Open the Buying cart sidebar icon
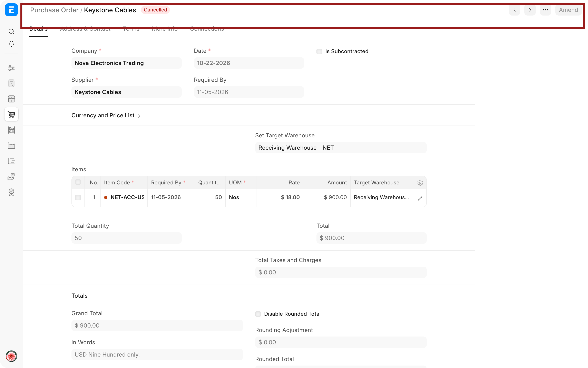 tap(11, 114)
